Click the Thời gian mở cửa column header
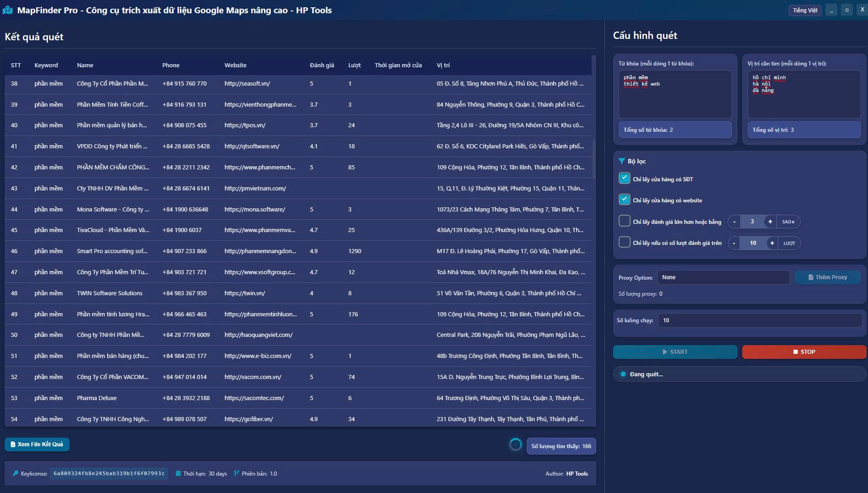The height and width of the screenshot is (493, 868). click(x=398, y=65)
